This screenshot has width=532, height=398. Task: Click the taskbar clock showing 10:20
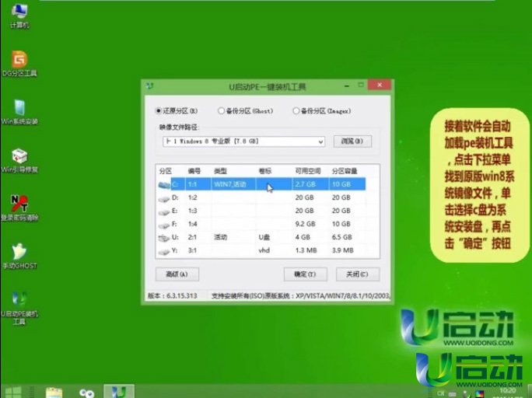pos(508,391)
